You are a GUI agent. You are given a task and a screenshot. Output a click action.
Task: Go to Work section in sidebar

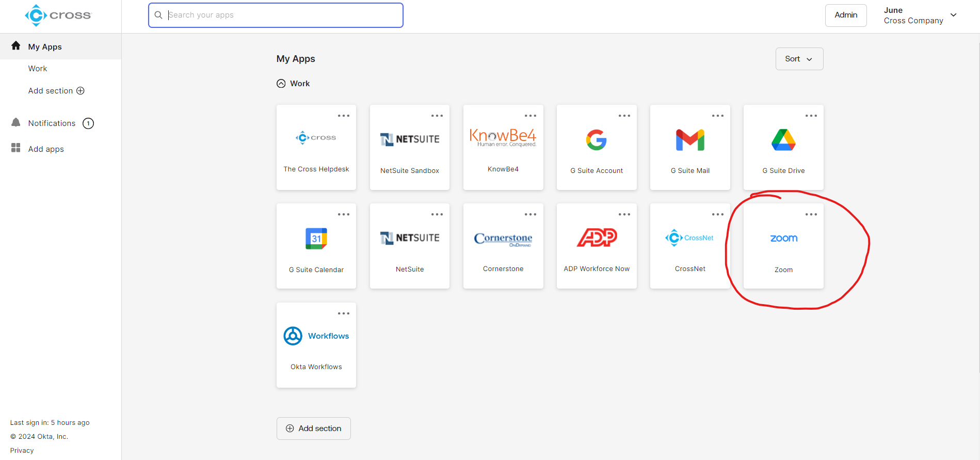tap(38, 69)
